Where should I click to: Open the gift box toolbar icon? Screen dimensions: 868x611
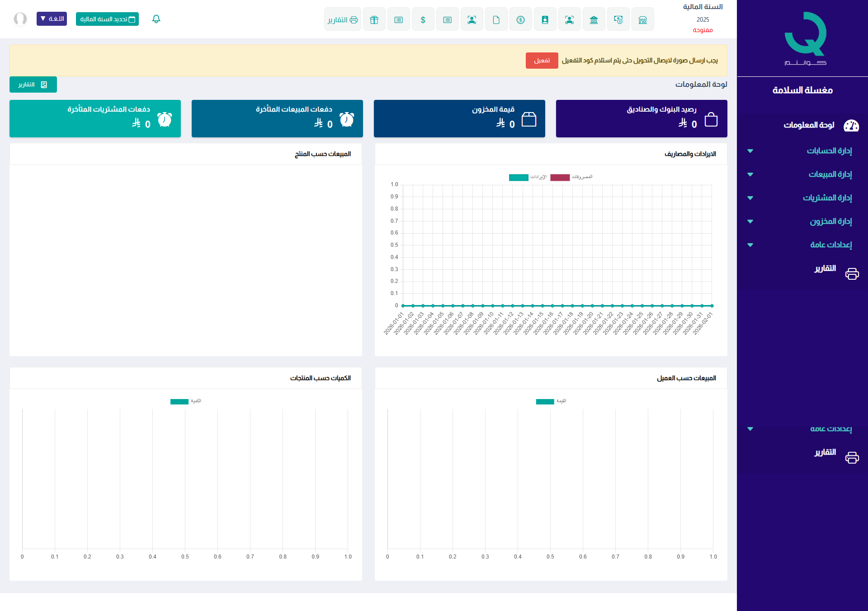374,19
